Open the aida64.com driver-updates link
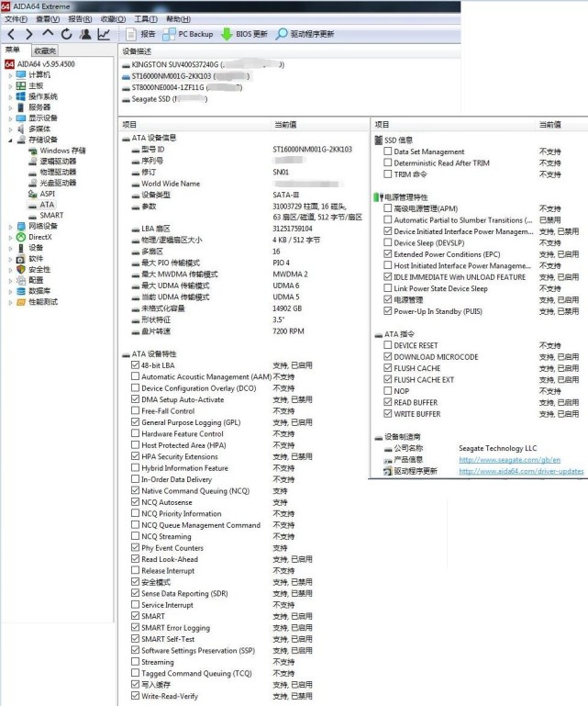Image resolution: width=588 pixels, height=706 pixels. (x=521, y=471)
